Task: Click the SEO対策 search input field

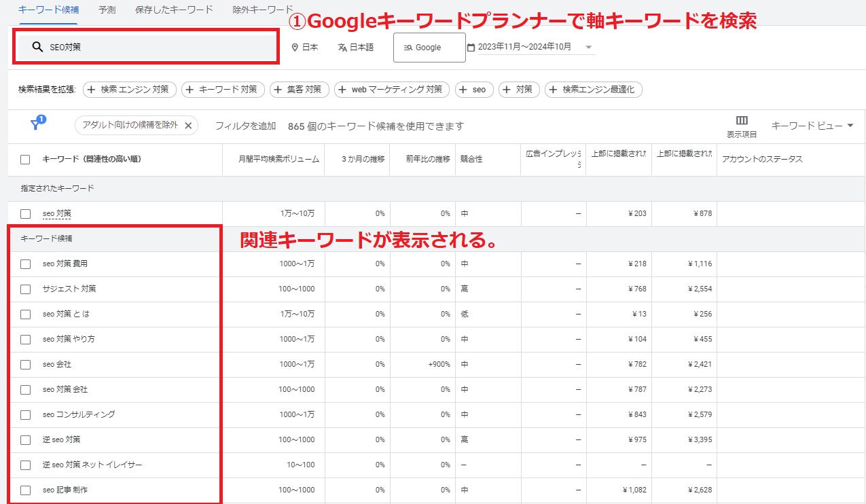Action: click(x=147, y=48)
